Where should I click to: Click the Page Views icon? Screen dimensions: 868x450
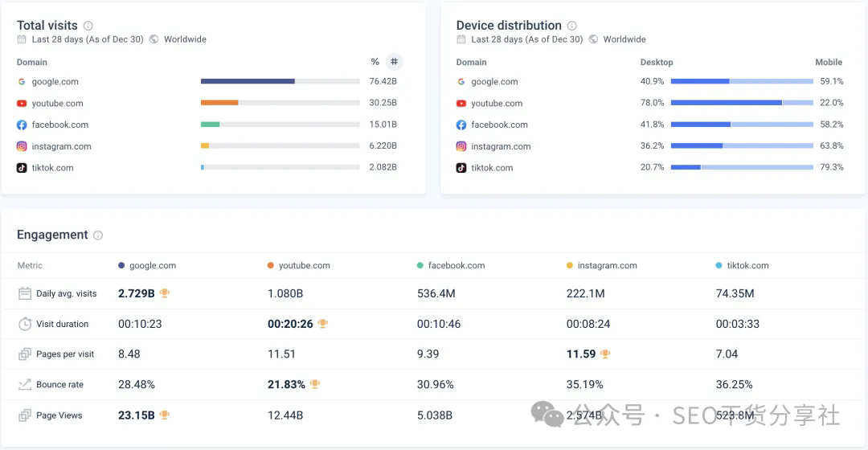click(25, 415)
